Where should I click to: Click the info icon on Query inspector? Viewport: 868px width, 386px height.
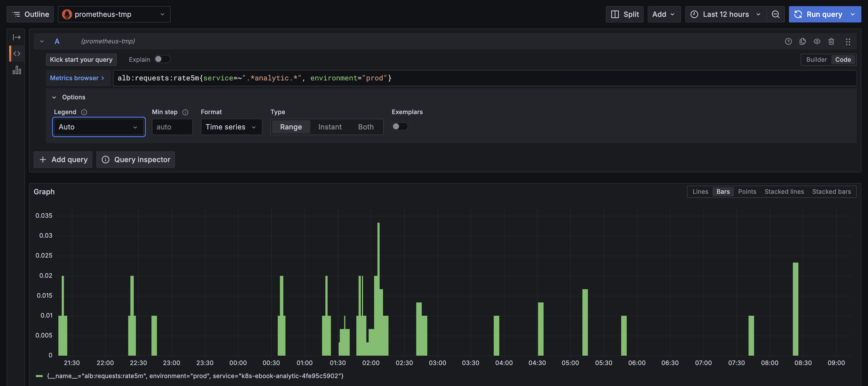[106, 160]
